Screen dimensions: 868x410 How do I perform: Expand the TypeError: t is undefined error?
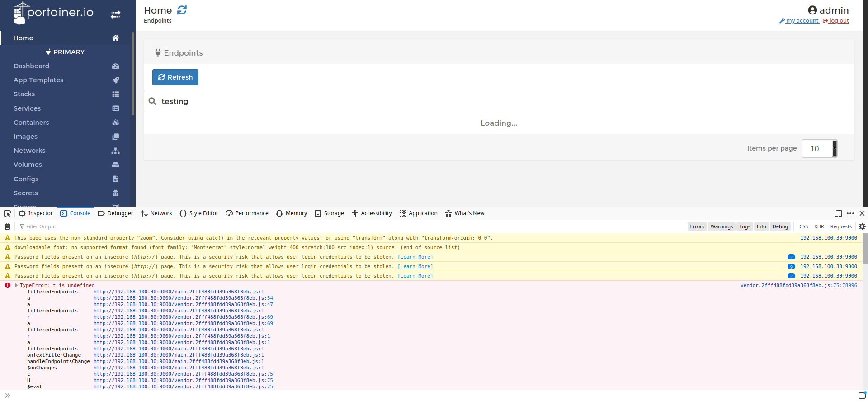point(16,285)
